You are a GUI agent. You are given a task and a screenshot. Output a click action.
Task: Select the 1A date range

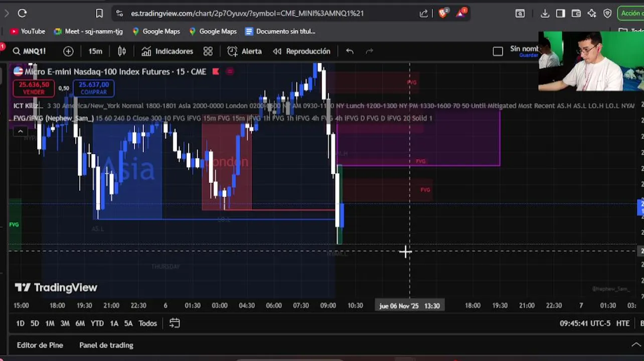pyautogui.click(x=114, y=323)
